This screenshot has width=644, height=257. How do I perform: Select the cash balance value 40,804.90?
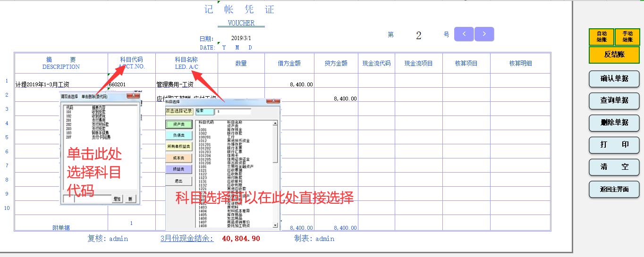pos(241,239)
